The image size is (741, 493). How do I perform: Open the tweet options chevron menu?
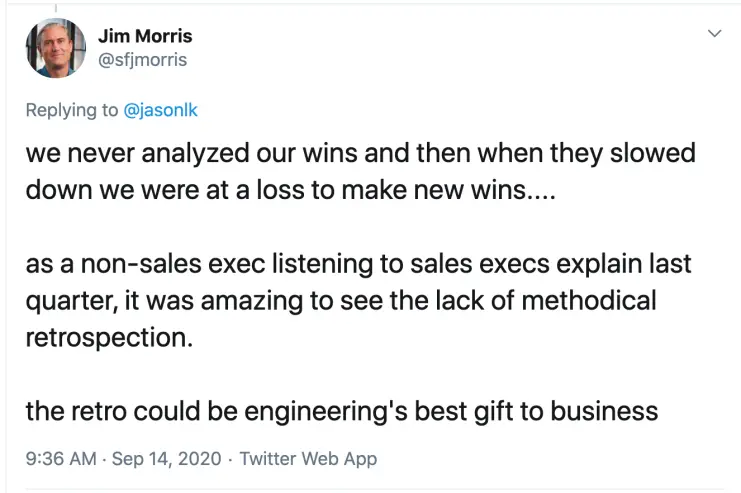(x=714, y=34)
